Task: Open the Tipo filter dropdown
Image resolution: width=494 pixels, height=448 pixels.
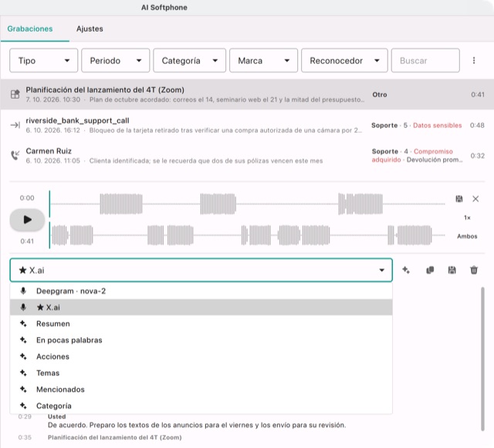Action: (x=43, y=60)
